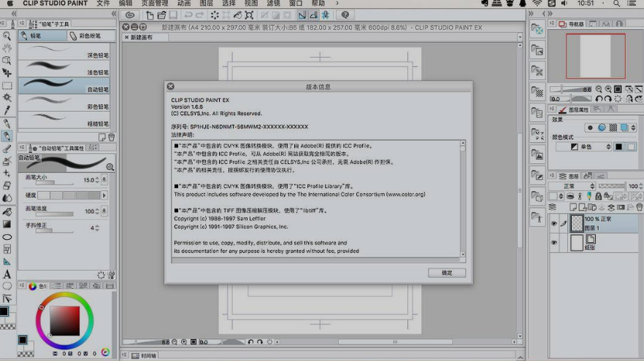Screen dimensions: 644x361
Task: Zoom out in Navigator panel
Action: [x=599, y=89]
